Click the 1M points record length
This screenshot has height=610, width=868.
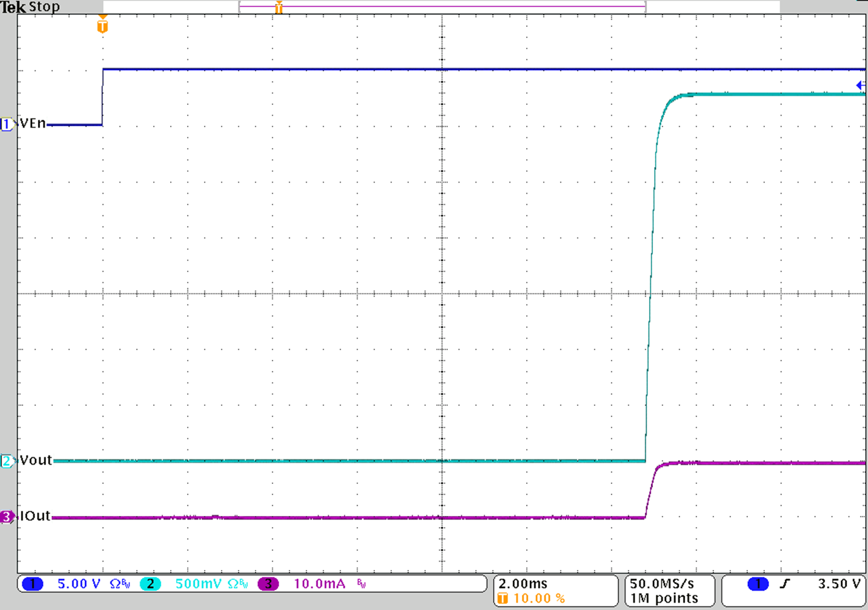click(664, 598)
